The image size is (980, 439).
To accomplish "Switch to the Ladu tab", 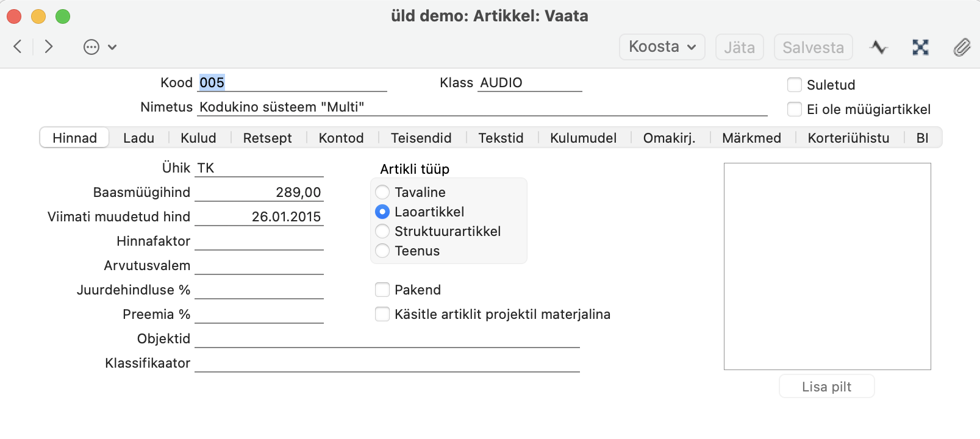I will coord(138,138).
